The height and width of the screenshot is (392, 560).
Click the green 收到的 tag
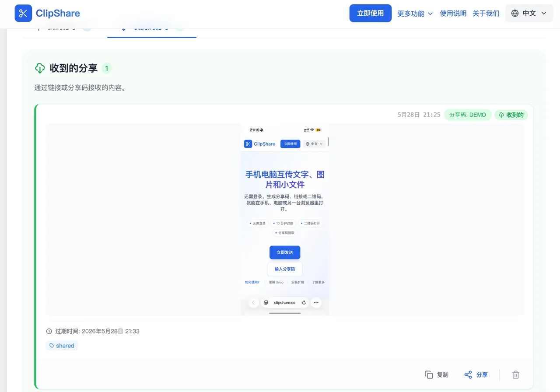click(511, 115)
